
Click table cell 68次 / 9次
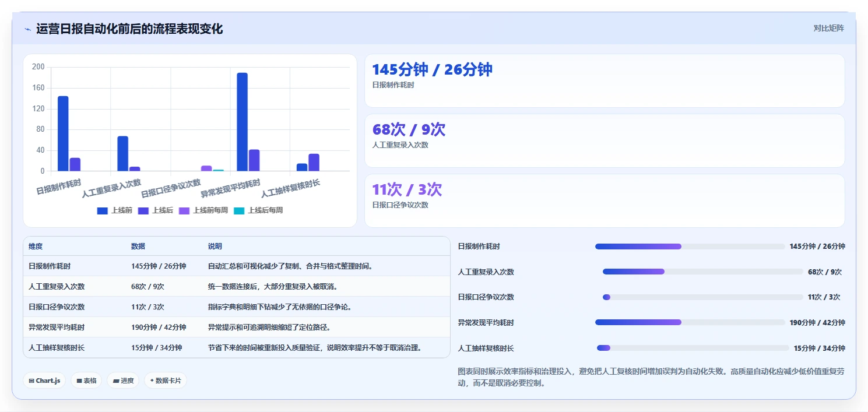147,287
